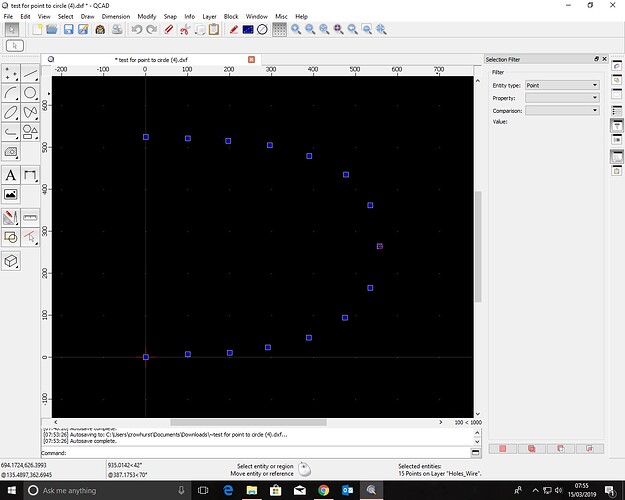Click the Print Preview icon
Viewport: 625px width, 500px height.
tap(117, 30)
